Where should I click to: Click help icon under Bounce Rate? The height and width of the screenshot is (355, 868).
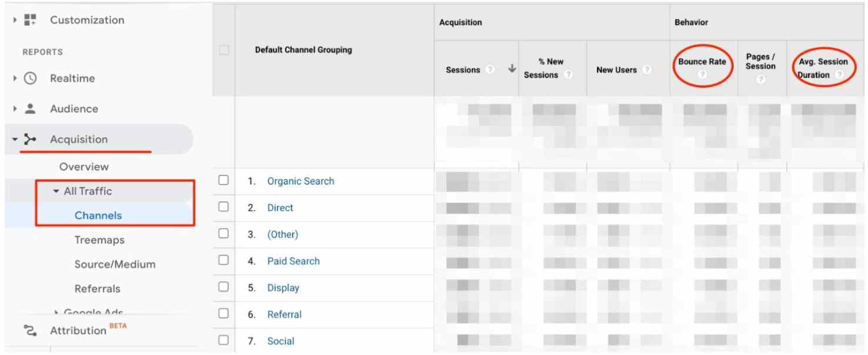702,75
